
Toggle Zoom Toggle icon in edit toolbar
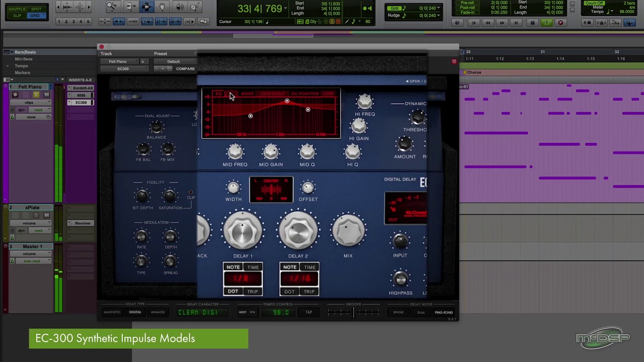[x=105, y=22]
